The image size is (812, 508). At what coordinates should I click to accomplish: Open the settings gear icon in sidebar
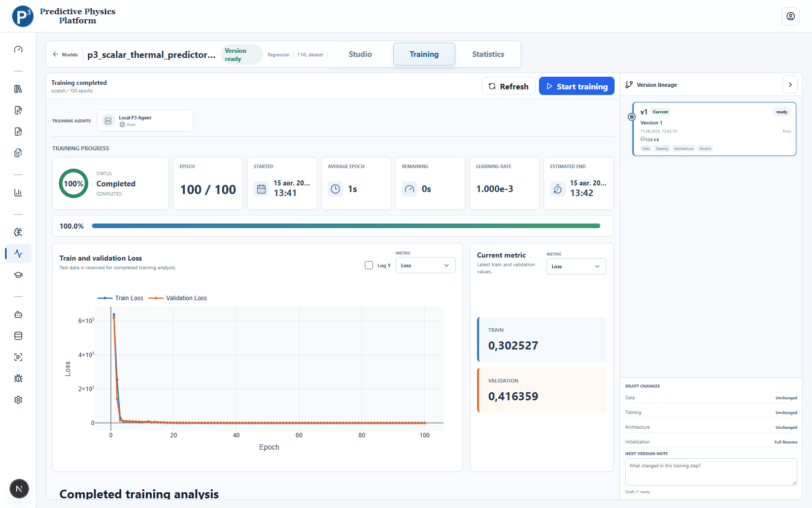click(x=18, y=400)
